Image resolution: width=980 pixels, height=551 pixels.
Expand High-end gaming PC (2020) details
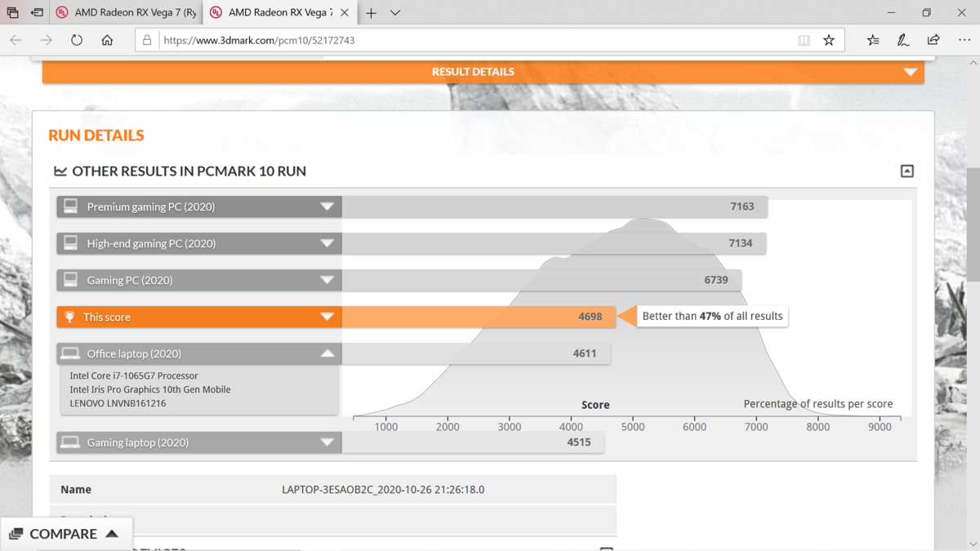(x=327, y=243)
